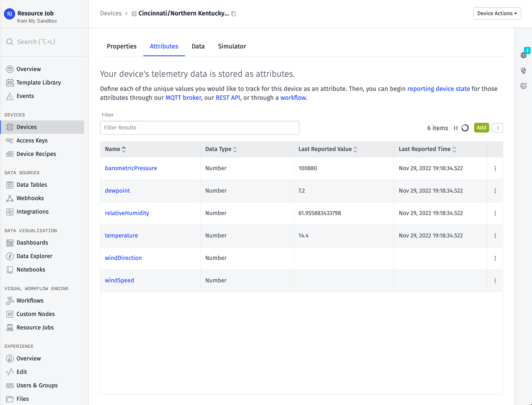Open Experience Edit page

coord(21,372)
